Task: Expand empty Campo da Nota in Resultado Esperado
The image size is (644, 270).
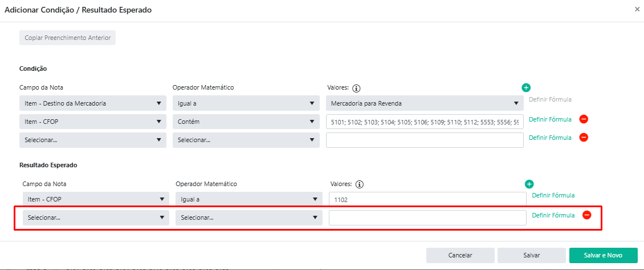Action: (96, 217)
